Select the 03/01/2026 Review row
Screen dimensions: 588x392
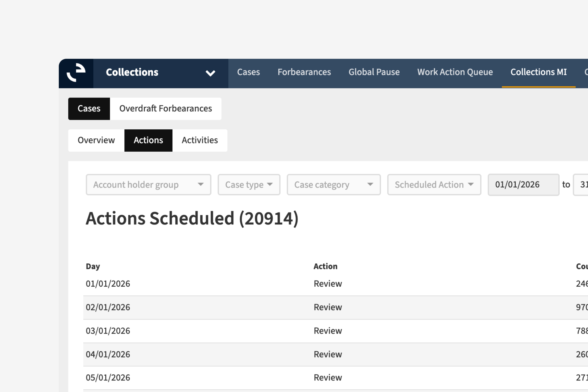pyautogui.click(x=328, y=331)
